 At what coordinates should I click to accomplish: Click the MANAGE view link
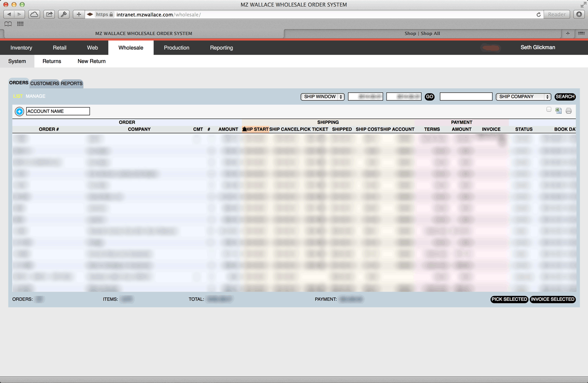36,96
